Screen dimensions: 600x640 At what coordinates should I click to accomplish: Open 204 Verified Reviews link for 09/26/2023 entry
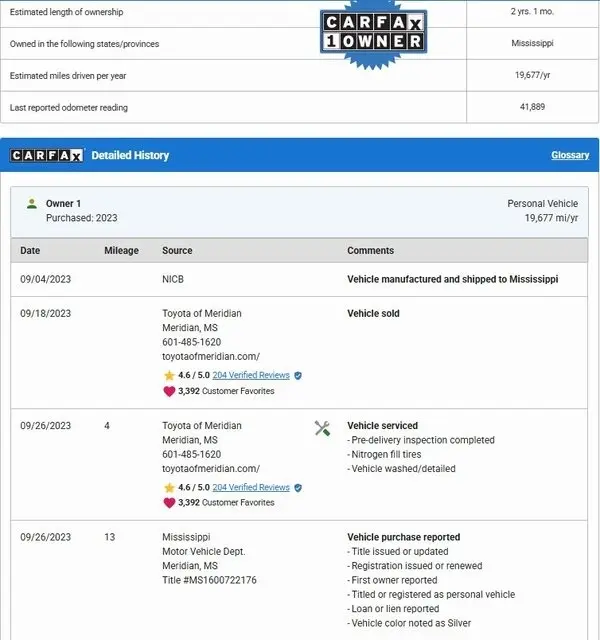pos(251,488)
